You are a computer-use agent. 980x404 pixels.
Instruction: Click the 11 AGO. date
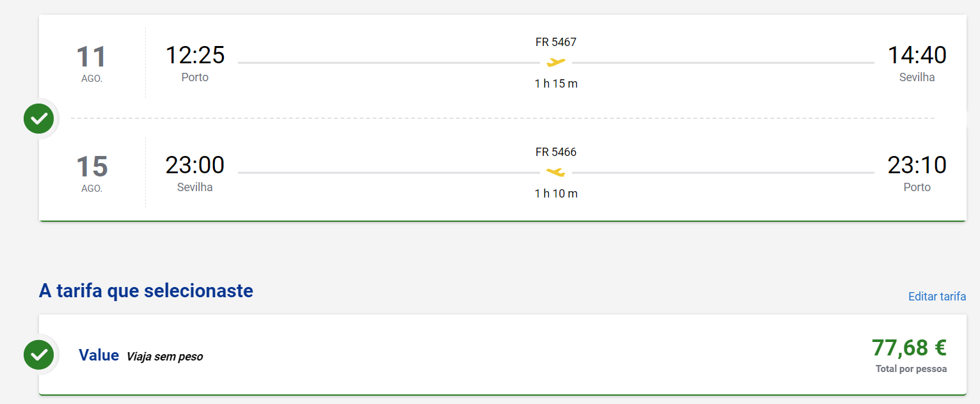[x=92, y=63]
